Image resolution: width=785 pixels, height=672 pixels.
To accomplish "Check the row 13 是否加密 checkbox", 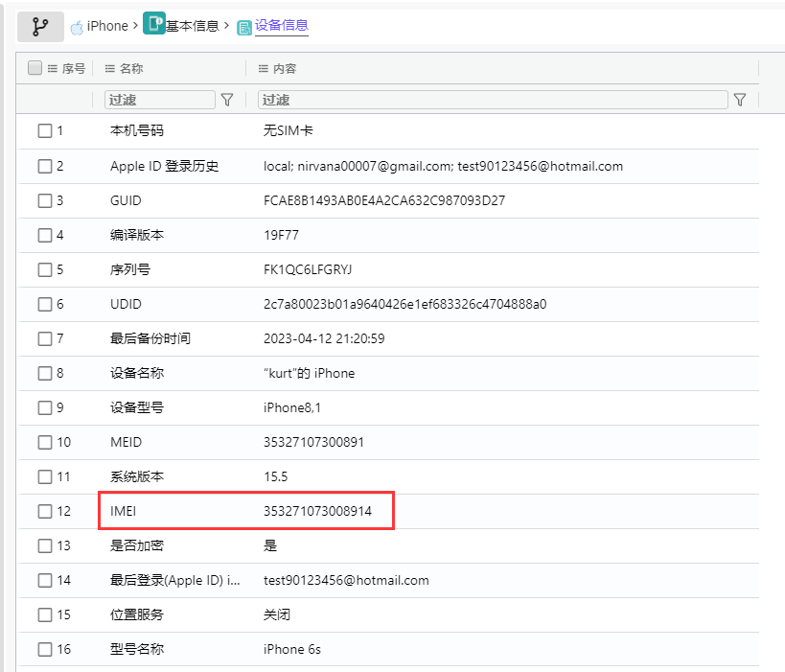I will click(x=45, y=545).
